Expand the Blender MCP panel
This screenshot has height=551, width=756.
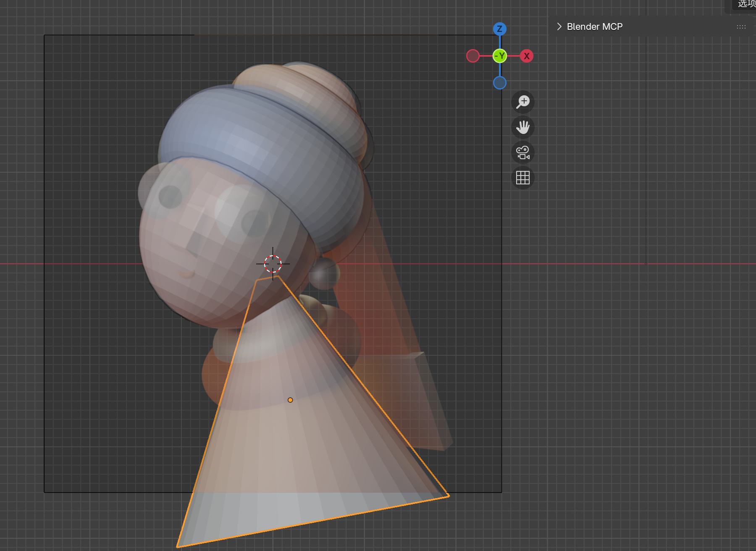click(559, 26)
